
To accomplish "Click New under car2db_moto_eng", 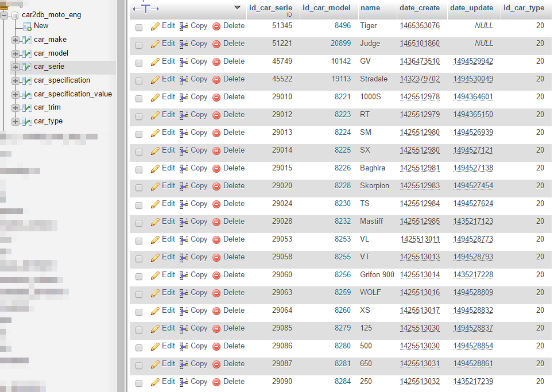I will click(41, 26).
